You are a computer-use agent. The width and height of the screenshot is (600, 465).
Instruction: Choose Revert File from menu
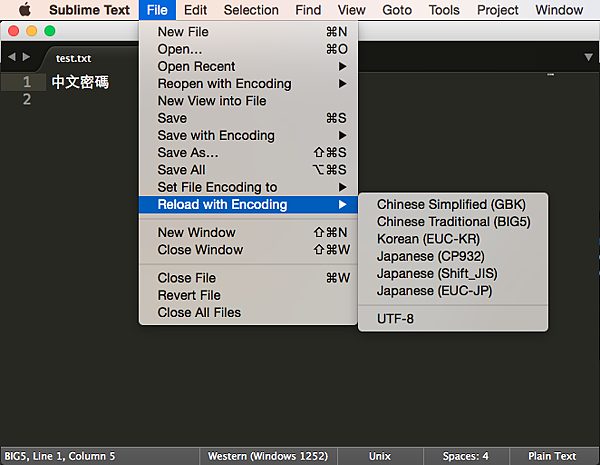(x=248, y=295)
